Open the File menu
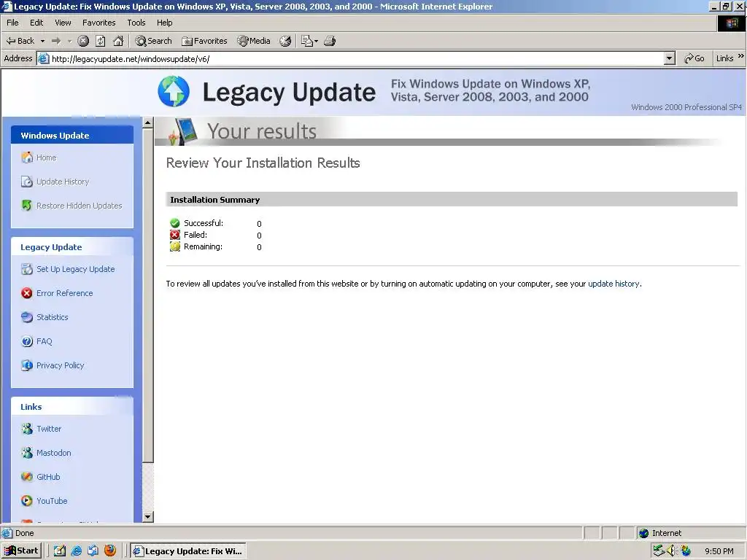This screenshot has height=560, width=747. (12, 23)
